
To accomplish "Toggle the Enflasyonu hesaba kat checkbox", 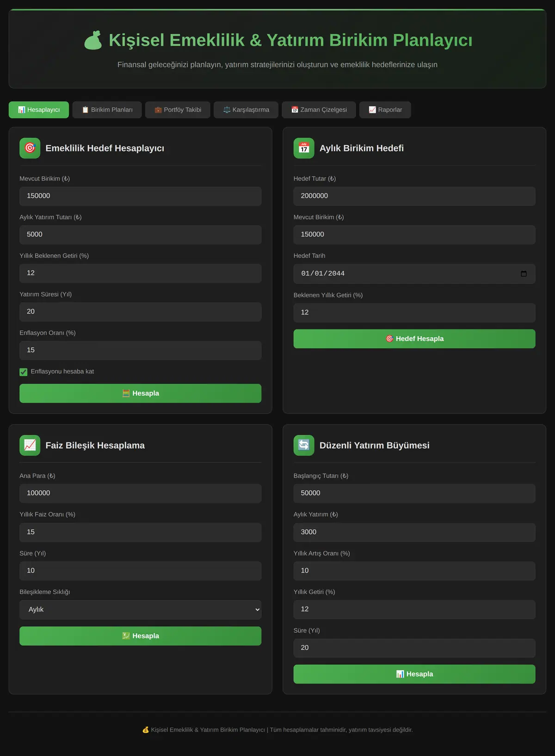I will 24,372.
